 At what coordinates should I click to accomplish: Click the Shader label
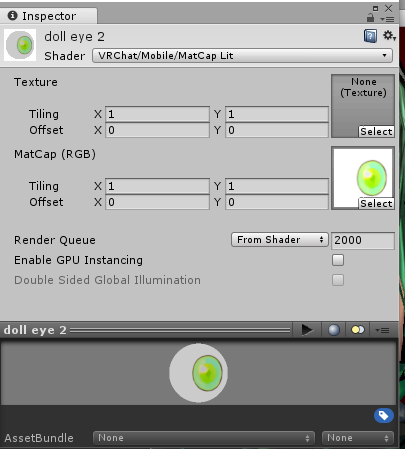pos(65,56)
